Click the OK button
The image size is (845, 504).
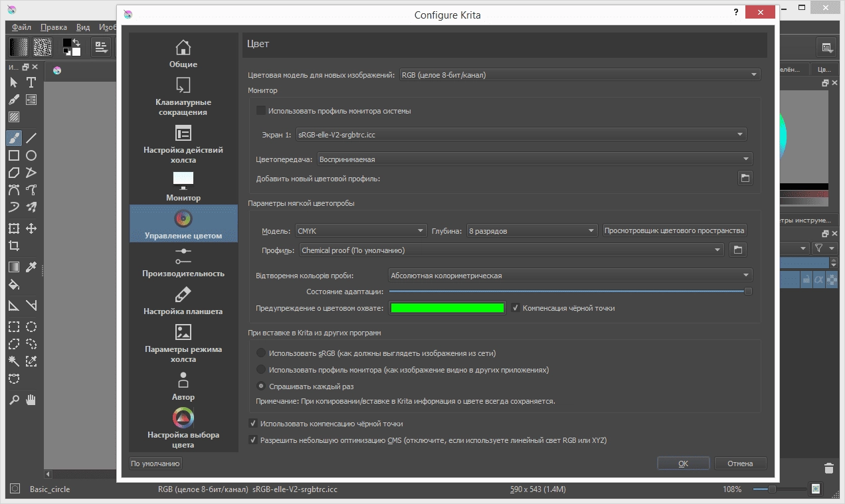pos(683,463)
